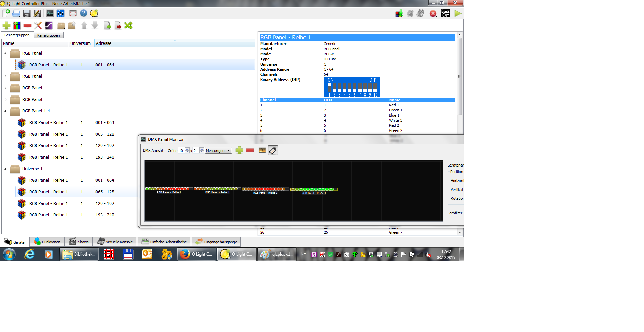Click DMX Ansicht in the monitor toolbar
The height and width of the screenshot is (332, 644).
[153, 150]
